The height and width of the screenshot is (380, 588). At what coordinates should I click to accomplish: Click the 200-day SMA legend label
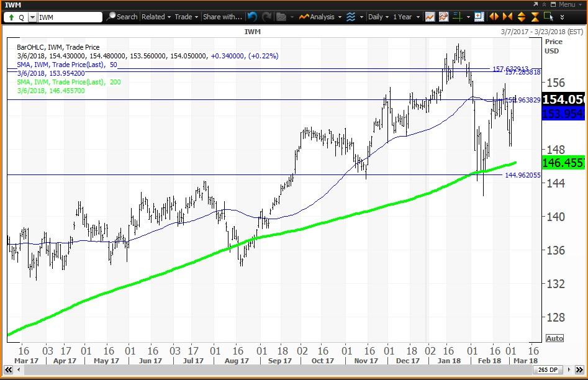click(x=69, y=82)
